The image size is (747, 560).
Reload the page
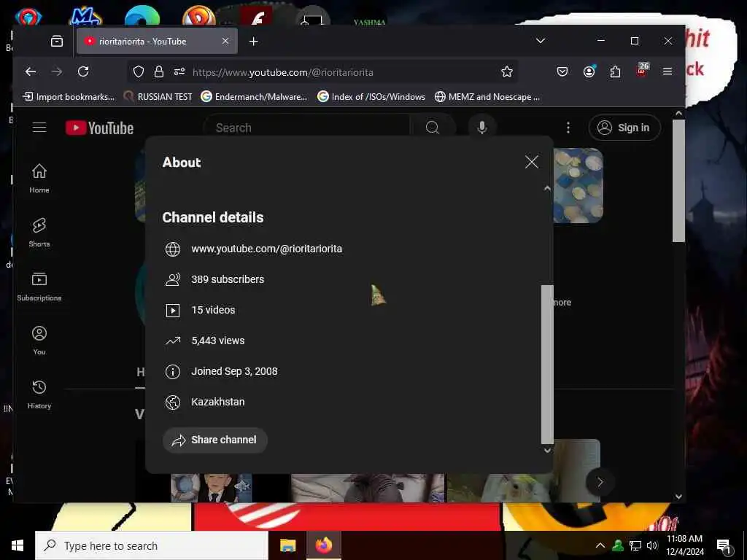(83, 71)
